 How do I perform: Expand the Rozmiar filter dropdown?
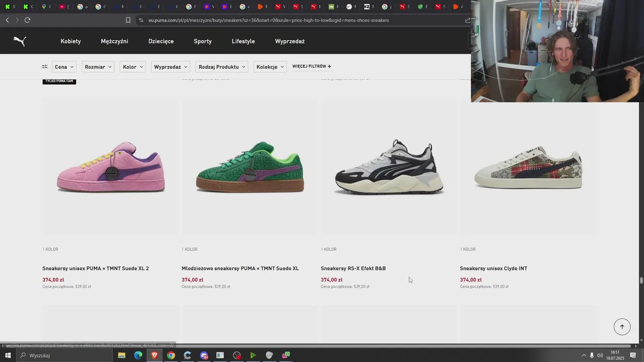coord(98,67)
